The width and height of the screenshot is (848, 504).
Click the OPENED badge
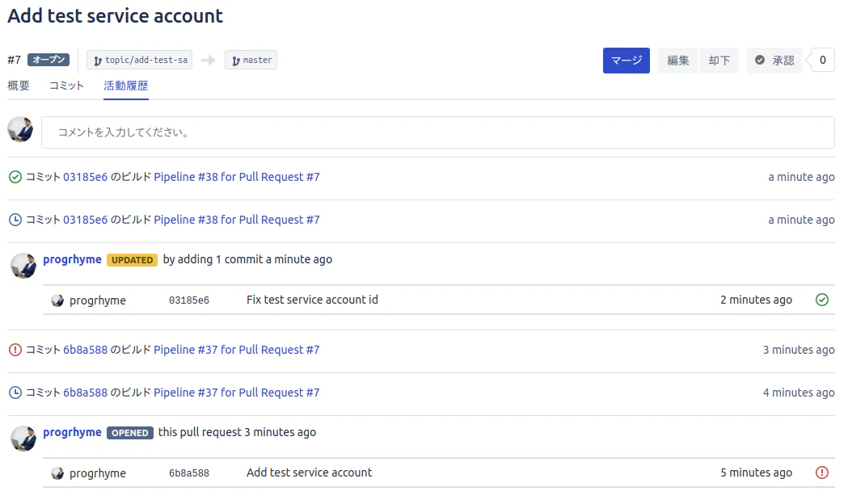coord(130,433)
